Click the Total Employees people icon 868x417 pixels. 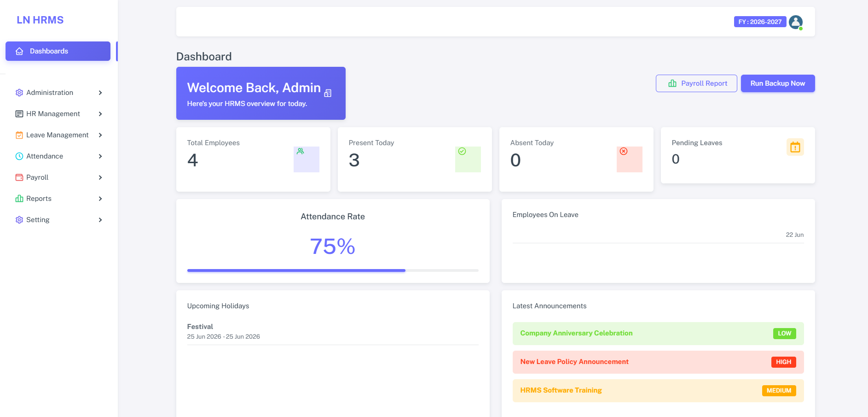tap(301, 151)
